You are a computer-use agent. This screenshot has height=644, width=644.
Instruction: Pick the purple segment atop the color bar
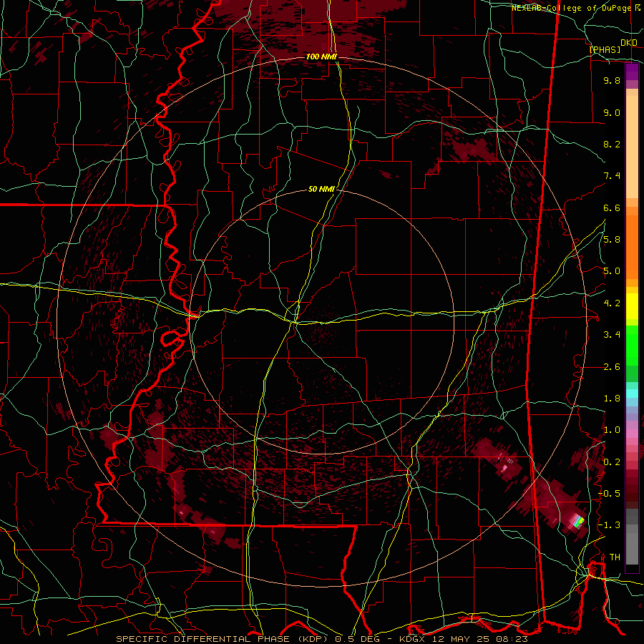pos(632,72)
